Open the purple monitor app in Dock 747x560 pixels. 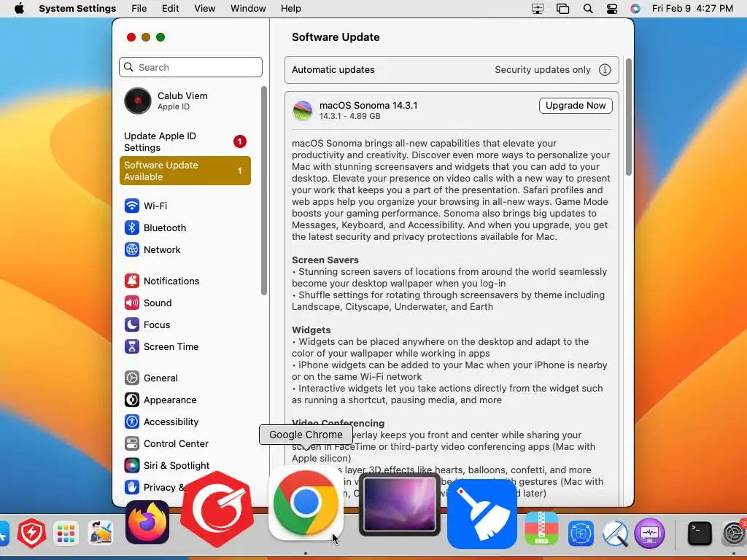[x=649, y=533]
